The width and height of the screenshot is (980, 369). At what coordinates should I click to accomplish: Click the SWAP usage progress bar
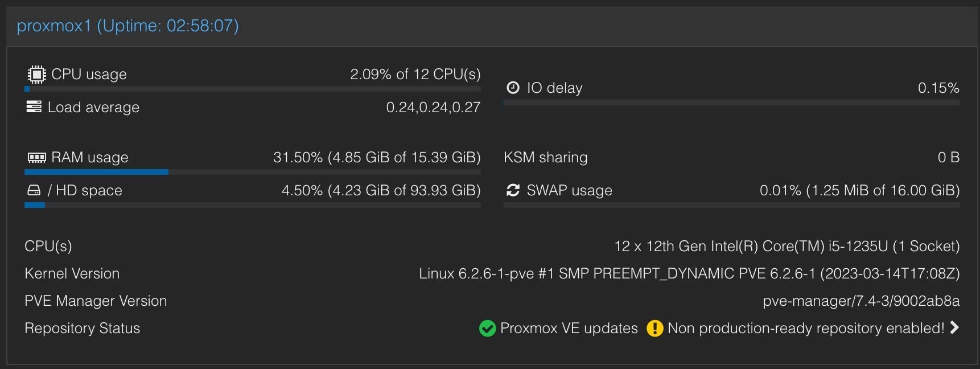[731, 205]
